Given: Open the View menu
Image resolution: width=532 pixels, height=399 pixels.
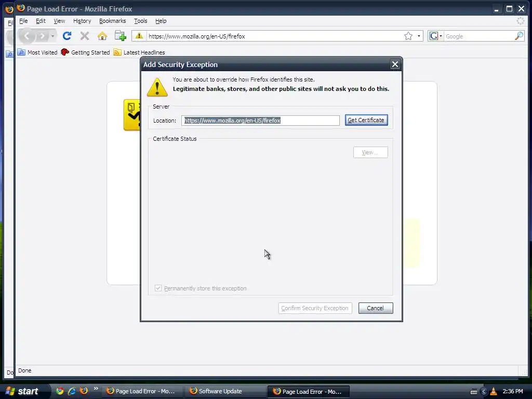Looking at the screenshot, I should (x=59, y=21).
